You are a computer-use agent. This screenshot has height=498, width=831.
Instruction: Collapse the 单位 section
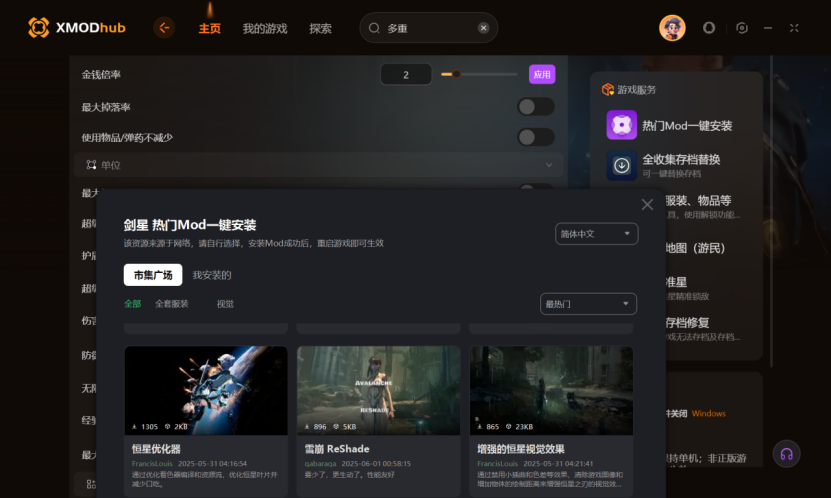[549, 165]
